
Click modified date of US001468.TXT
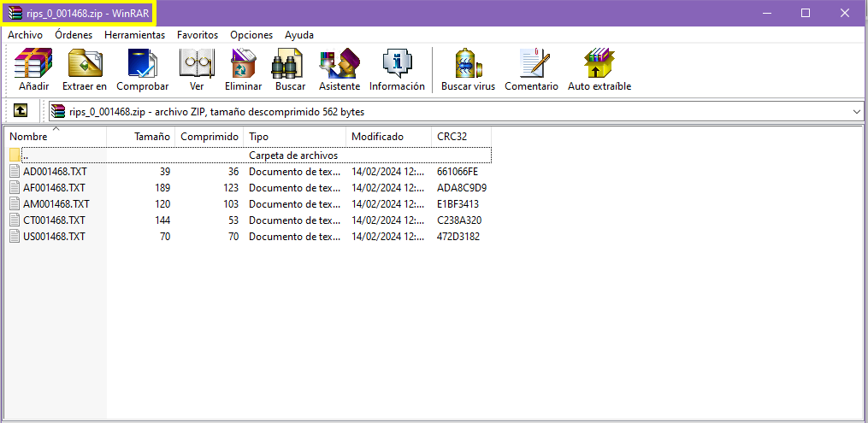coord(387,237)
